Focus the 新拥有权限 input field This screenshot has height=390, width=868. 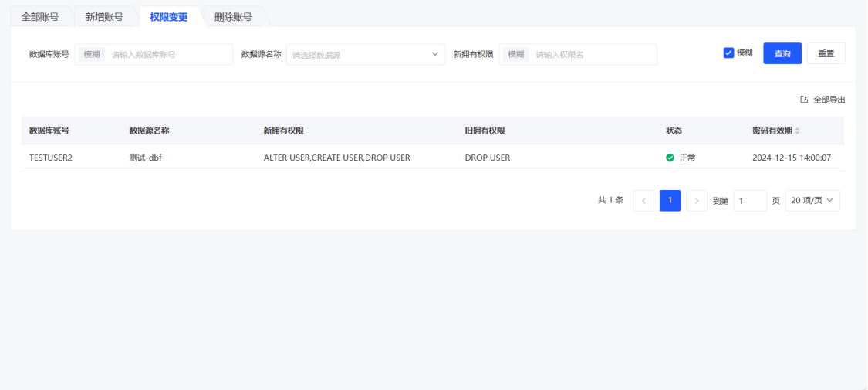click(x=578, y=54)
